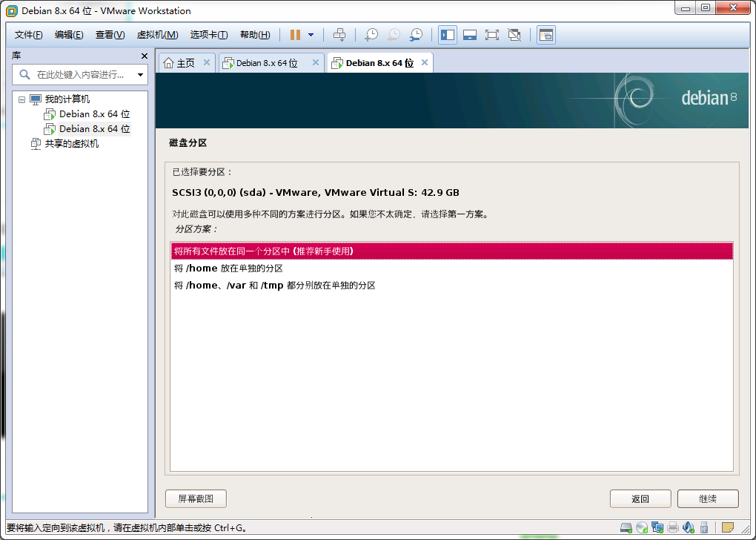Click the sound card status icon

tap(689, 527)
